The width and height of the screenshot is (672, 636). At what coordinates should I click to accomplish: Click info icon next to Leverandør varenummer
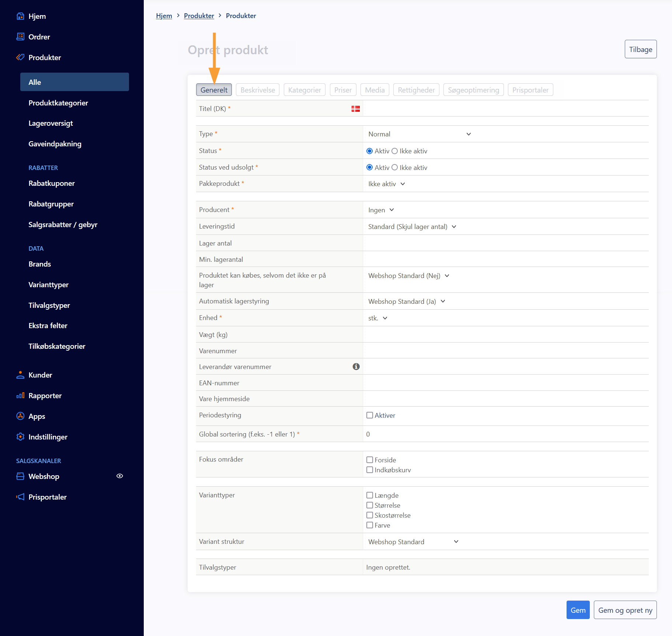356,366
